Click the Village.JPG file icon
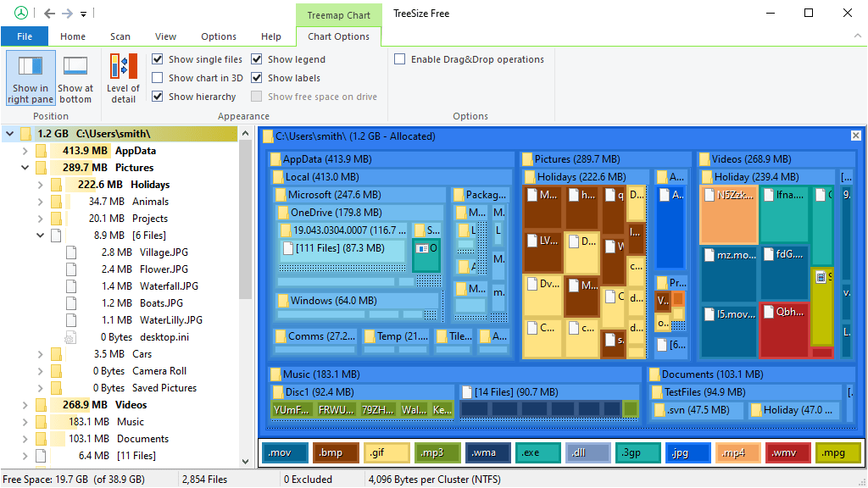868x488 pixels. 71,252
